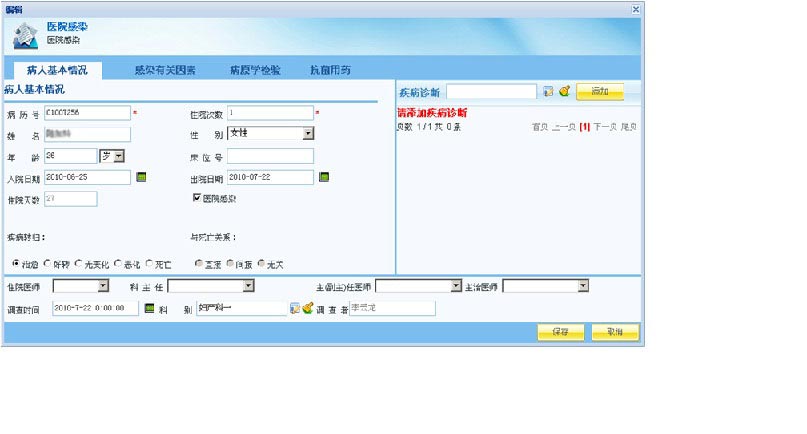Screen dimensions: 807x434
Task: Select the 间接 death-relation radio button
Action: [x=230, y=264]
